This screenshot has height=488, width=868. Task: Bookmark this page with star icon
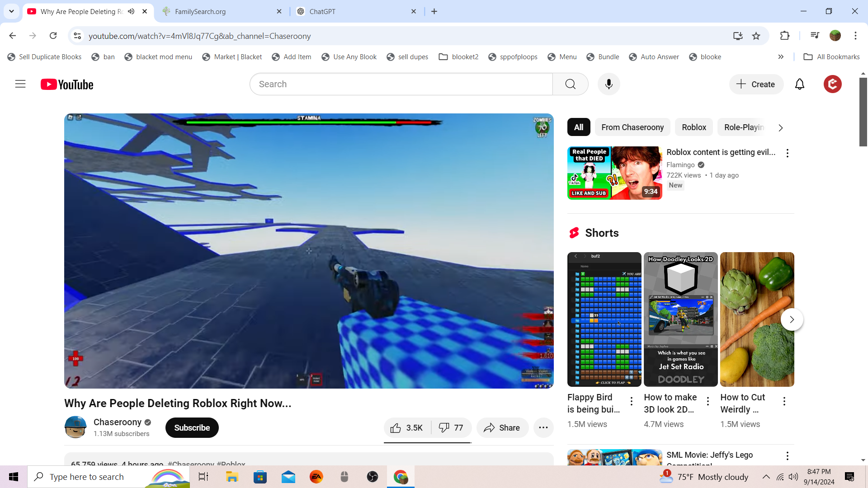pyautogui.click(x=756, y=36)
